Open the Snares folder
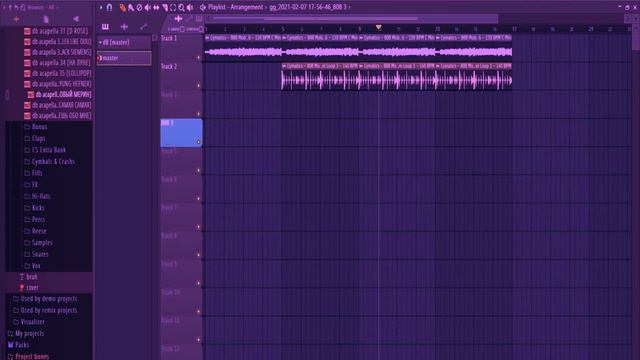The width and height of the screenshot is (640, 360). tap(36, 254)
